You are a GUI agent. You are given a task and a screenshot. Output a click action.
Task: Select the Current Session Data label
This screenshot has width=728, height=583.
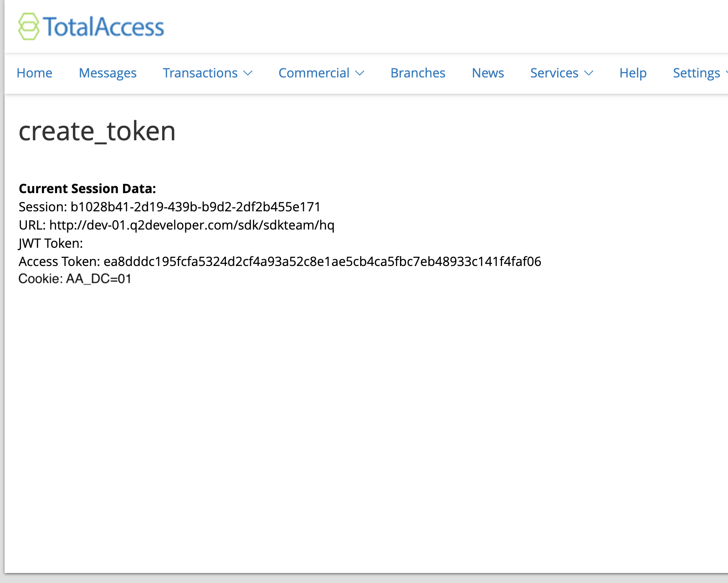pyautogui.click(x=87, y=189)
